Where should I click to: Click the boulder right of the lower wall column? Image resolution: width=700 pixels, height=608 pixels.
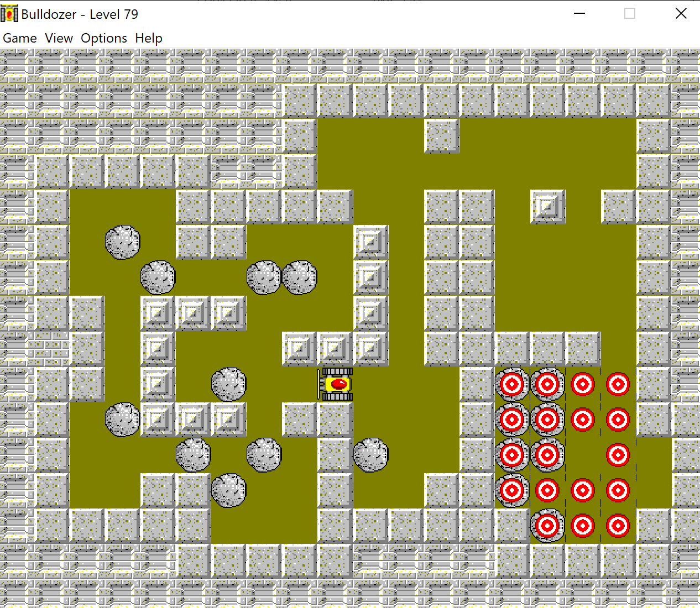click(370, 455)
